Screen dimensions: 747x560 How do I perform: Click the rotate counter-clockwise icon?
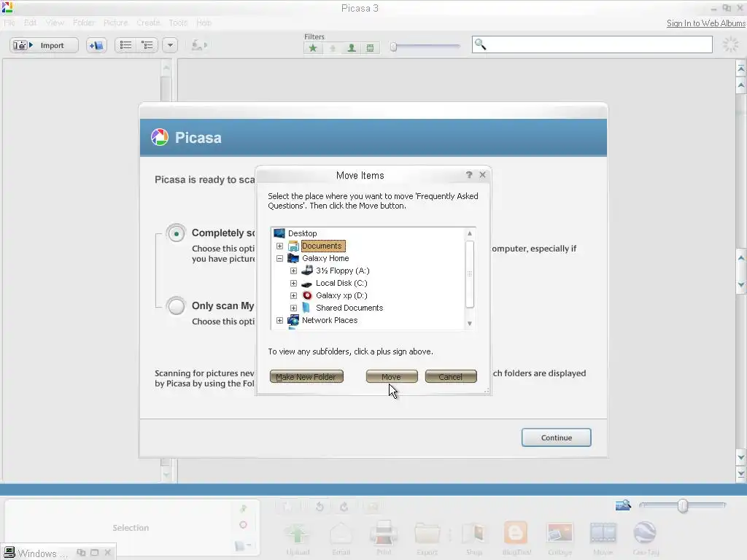pos(320,507)
